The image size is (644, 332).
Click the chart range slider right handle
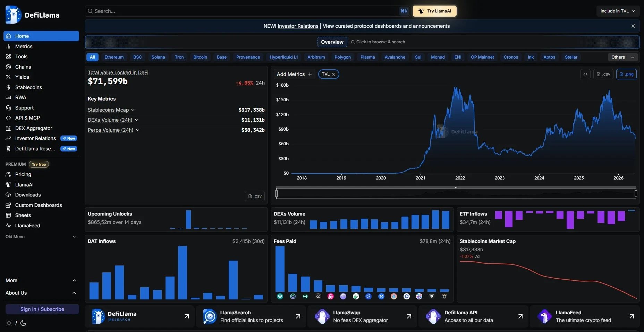click(x=636, y=193)
